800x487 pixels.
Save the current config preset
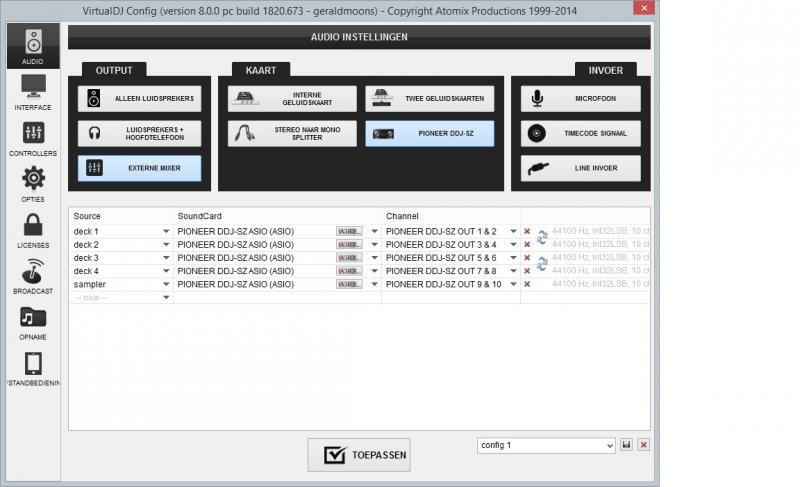pyautogui.click(x=627, y=445)
